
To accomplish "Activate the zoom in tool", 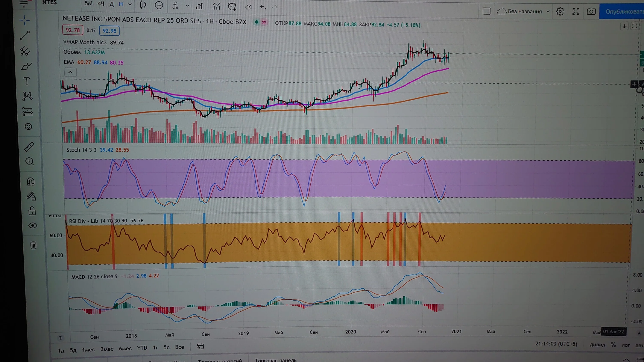I will click(x=29, y=161).
